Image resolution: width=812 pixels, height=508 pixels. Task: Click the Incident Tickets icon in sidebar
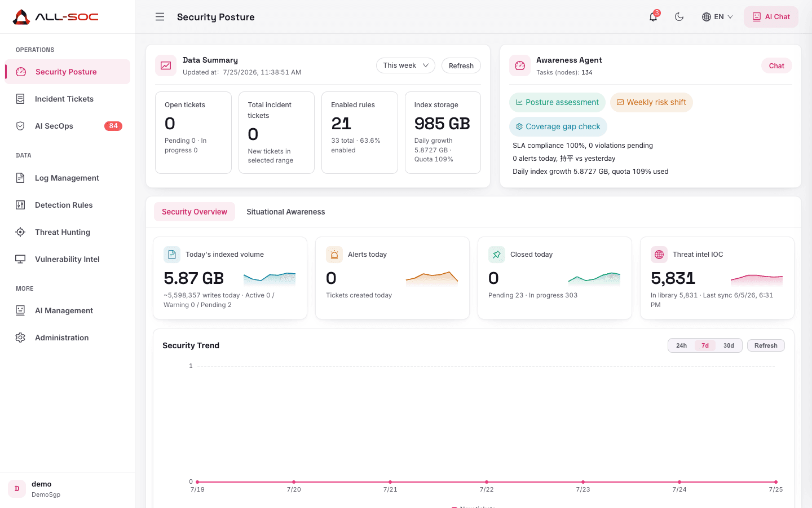pos(20,99)
